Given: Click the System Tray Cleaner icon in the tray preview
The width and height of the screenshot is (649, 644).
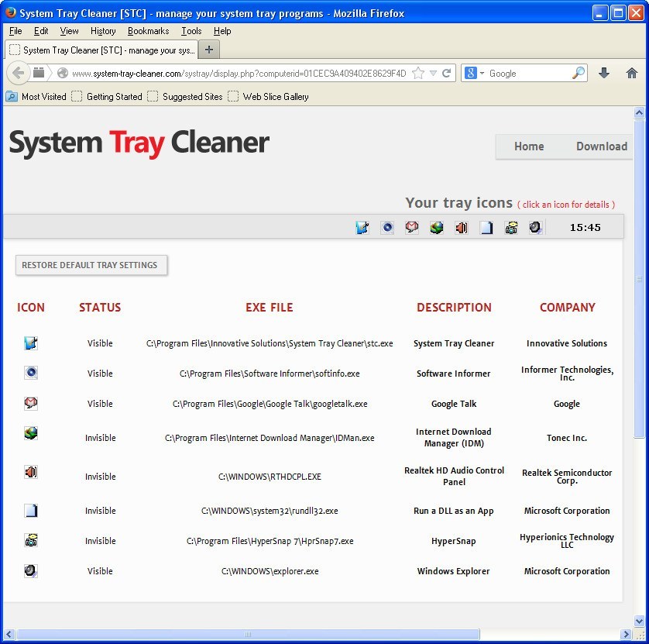Looking at the screenshot, I should pyautogui.click(x=362, y=227).
